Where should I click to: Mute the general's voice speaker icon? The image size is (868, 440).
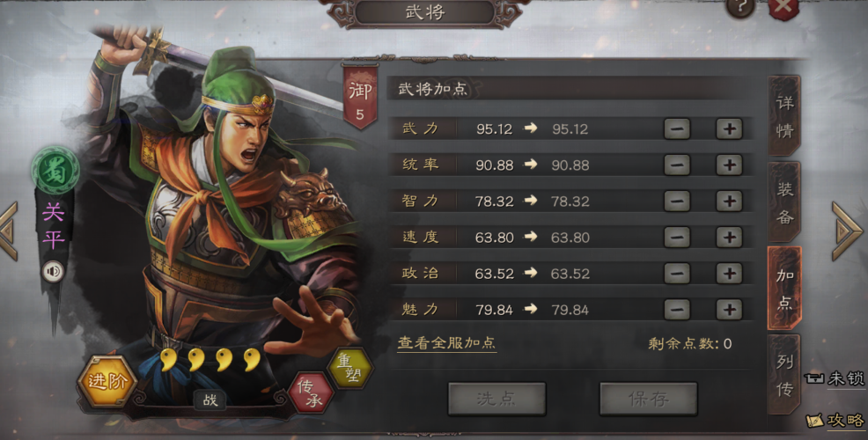54,272
